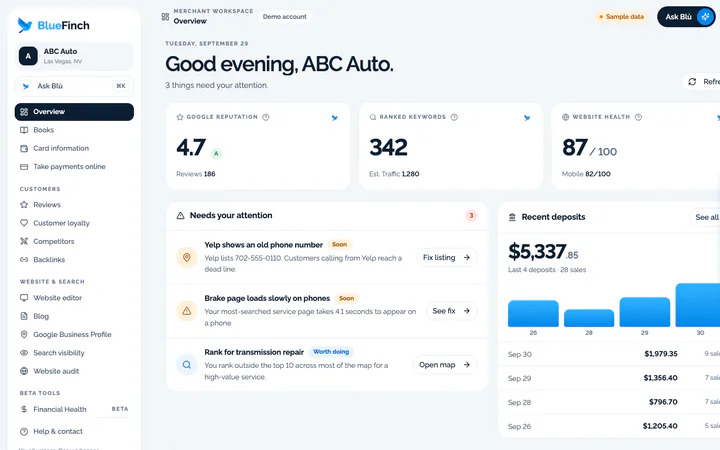This screenshot has width=720, height=450.
Task: Click Open map for transmission repair
Action: point(444,365)
